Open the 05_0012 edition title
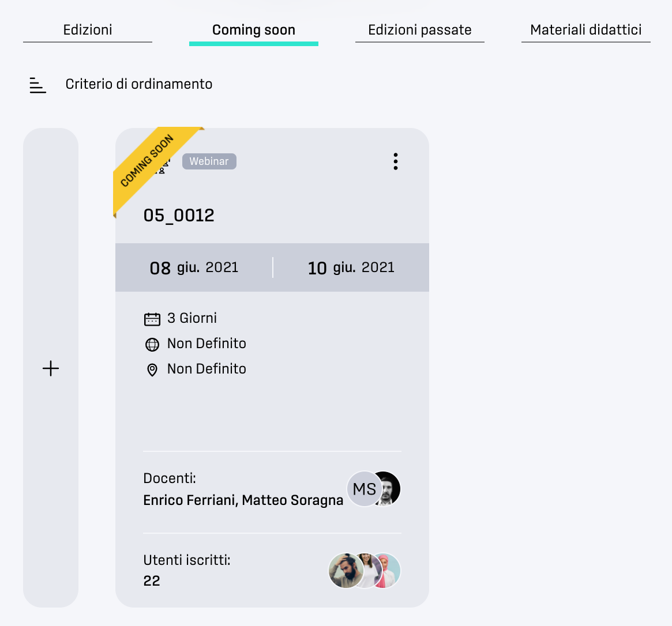 (x=179, y=216)
